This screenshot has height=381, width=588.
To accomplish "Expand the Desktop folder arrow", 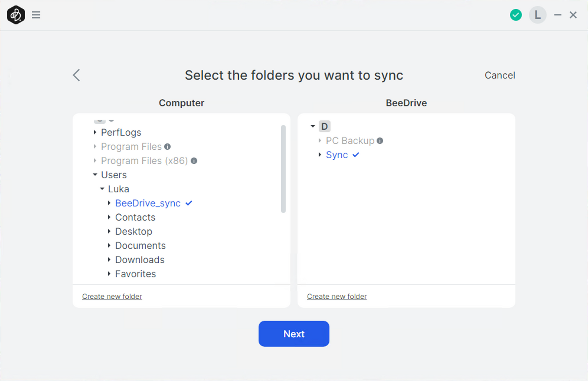I will 109,231.
